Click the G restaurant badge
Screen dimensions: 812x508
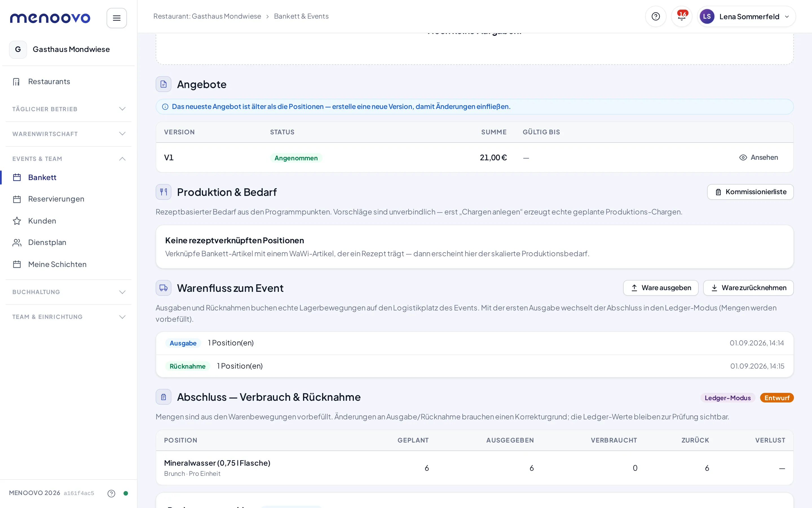18,49
